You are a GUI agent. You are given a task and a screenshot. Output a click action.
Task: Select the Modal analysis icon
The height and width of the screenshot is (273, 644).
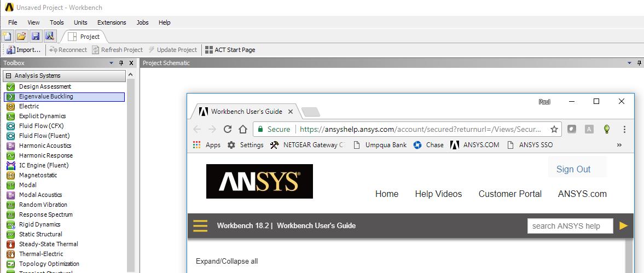coord(11,185)
